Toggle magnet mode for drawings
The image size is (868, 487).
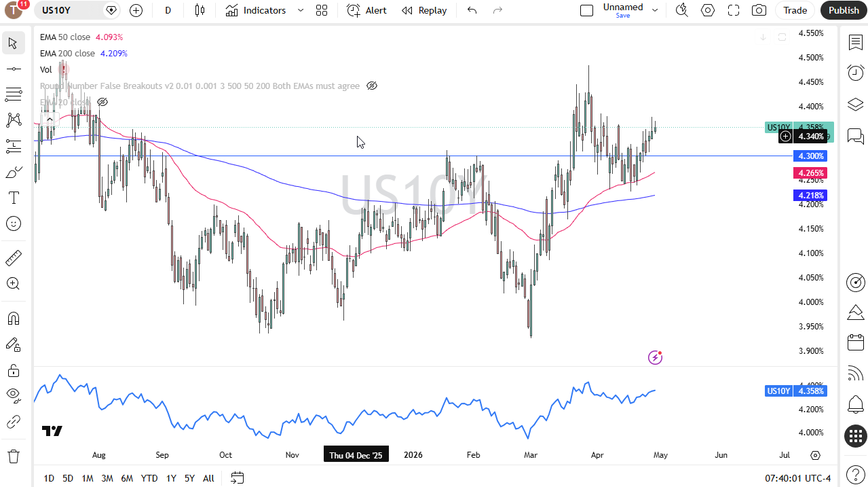click(13, 319)
